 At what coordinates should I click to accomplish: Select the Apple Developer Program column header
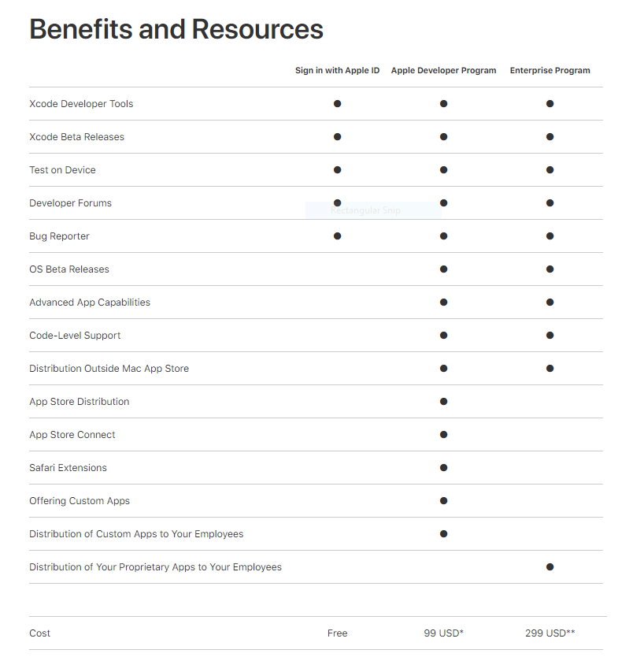click(x=443, y=71)
